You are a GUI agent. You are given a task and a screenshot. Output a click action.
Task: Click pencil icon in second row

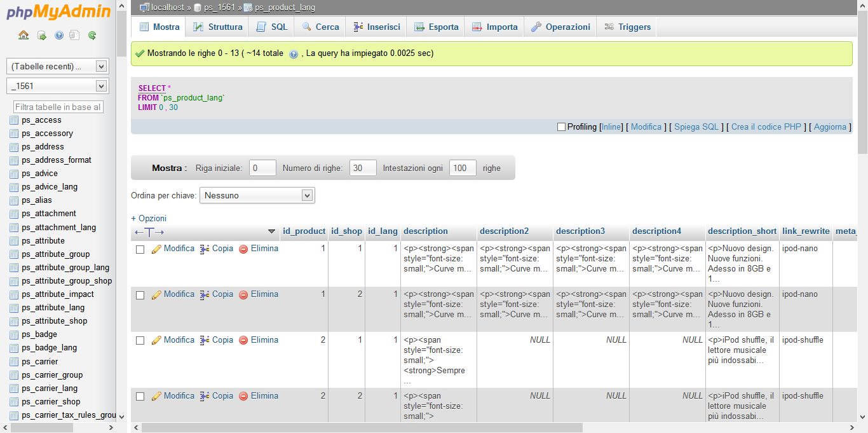point(156,295)
